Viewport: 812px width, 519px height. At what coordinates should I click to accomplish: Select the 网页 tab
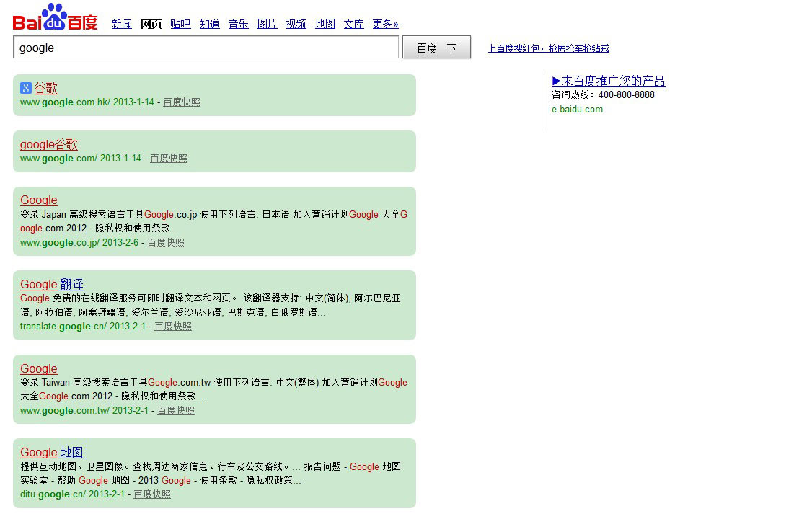click(151, 24)
